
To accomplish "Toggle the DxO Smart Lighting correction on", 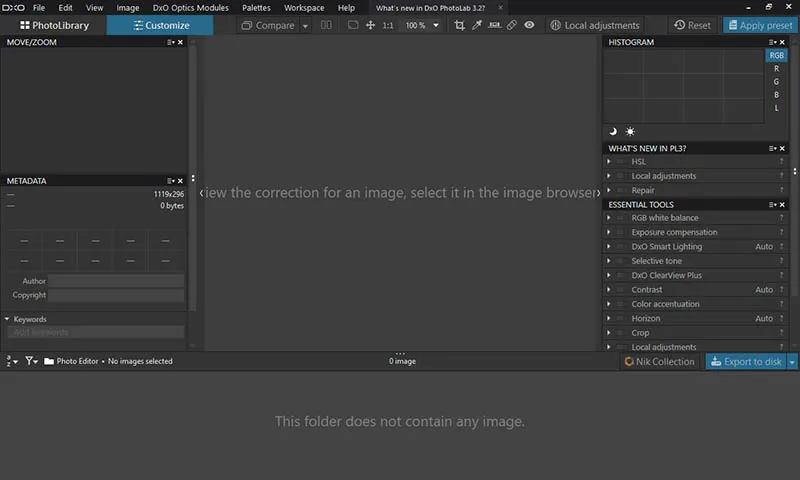I will 620,247.
